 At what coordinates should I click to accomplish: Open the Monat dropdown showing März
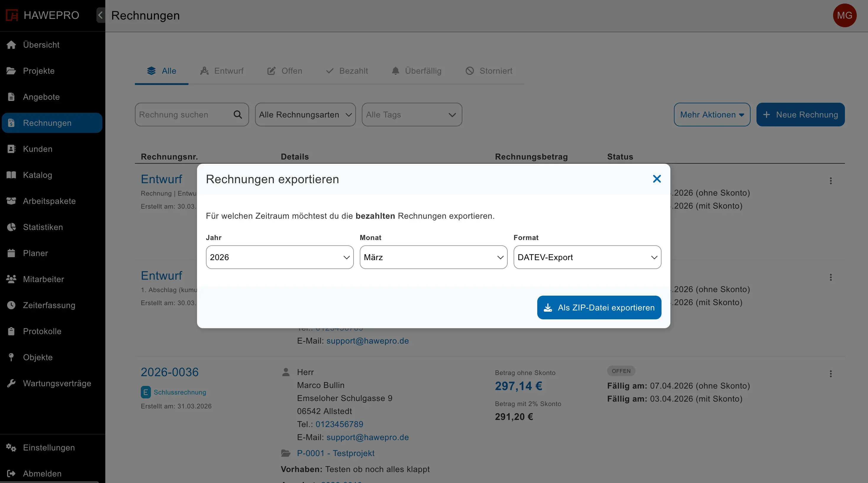pyautogui.click(x=433, y=257)
